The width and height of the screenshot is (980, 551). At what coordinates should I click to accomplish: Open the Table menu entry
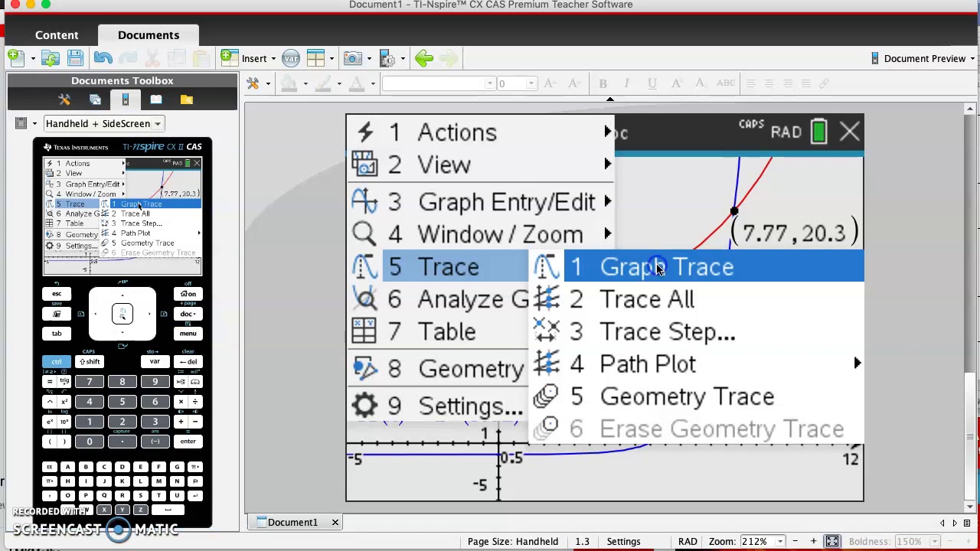coord(439,331)
